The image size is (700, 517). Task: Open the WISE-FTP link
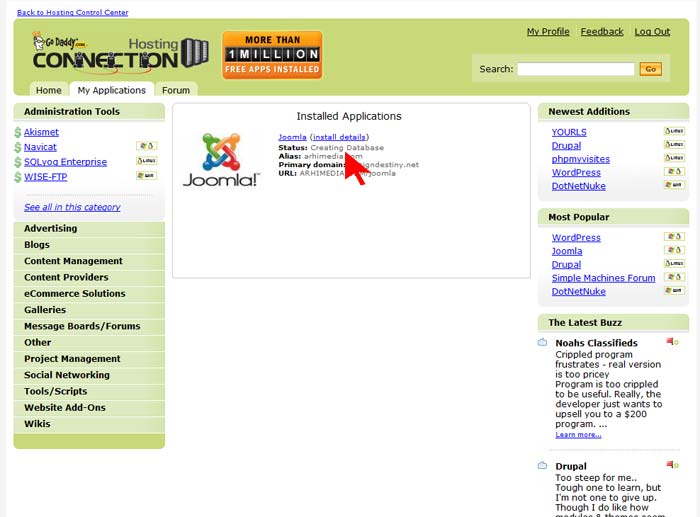click(46, 177)
